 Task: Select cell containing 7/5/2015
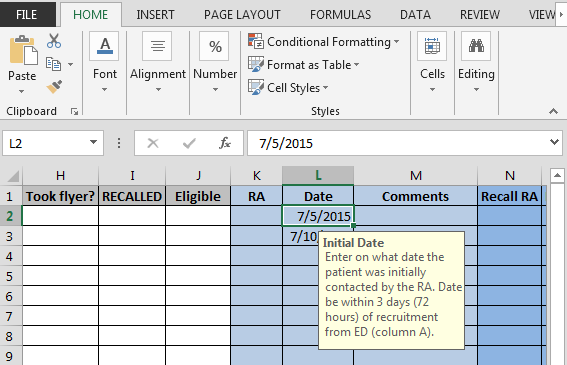pos(318,216)
